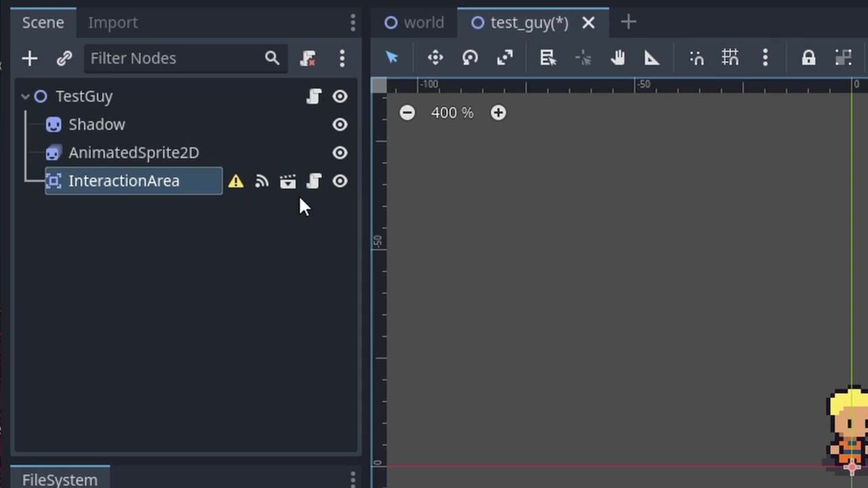The height and width of the screenshot is (488, 868).
Task: Click the list selectable nodes tool
Action: pos(548,58)
